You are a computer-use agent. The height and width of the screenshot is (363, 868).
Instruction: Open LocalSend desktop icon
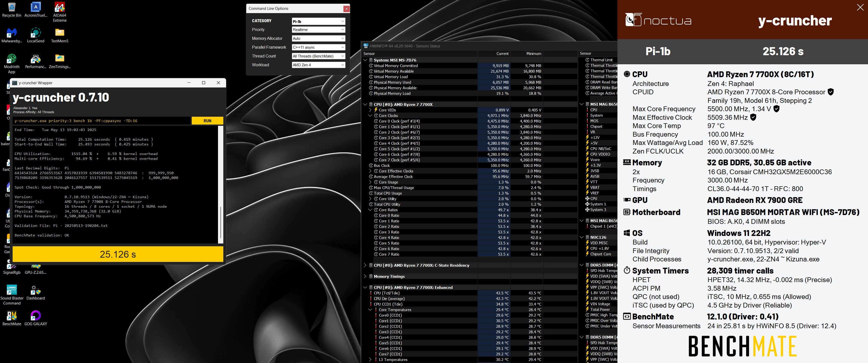[x=36, y=35]
